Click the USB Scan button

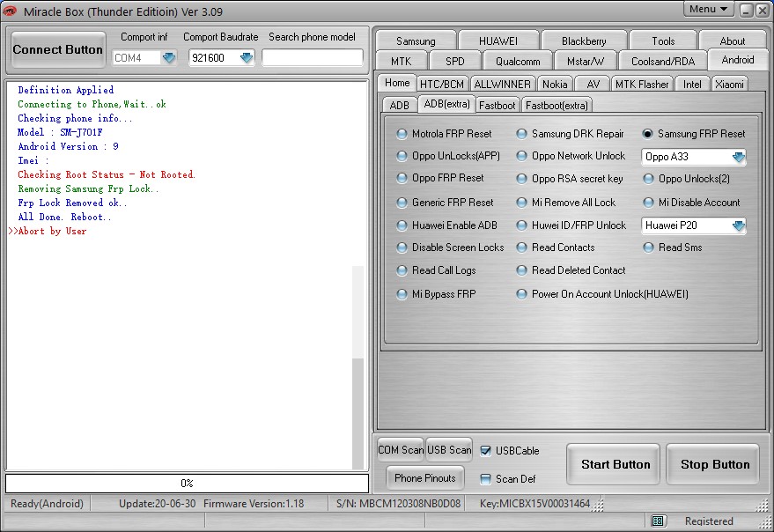(449, 450)
